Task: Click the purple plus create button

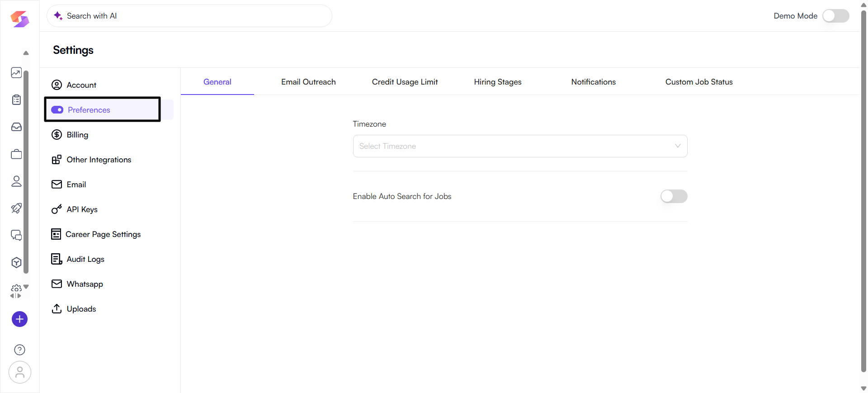Action: (x=19, y=319)
